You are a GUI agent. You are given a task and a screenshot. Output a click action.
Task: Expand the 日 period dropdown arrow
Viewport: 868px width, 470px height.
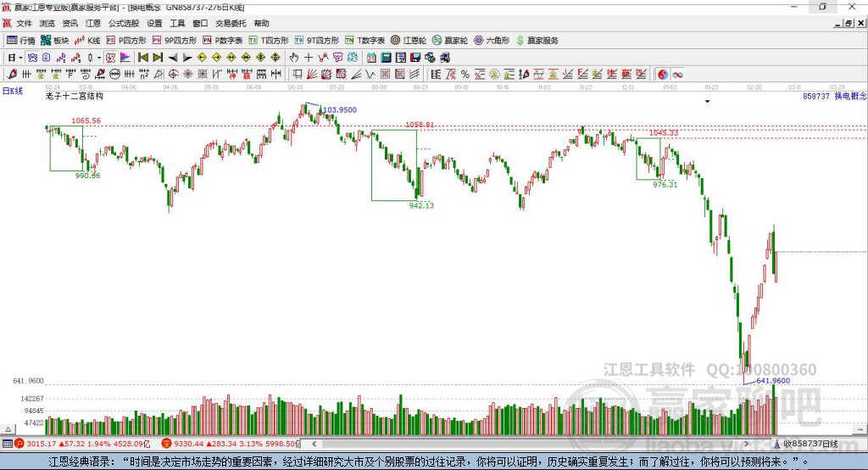click(x=20, y=58)
